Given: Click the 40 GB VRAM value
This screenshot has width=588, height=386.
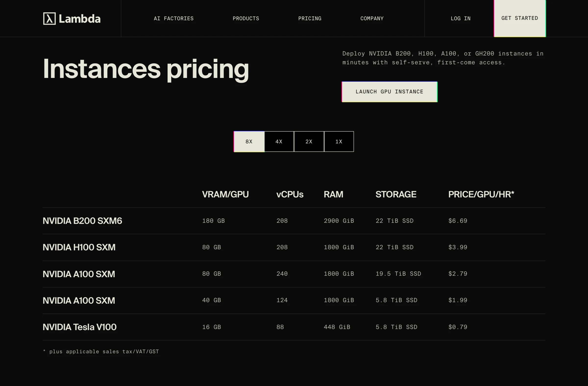Looking at the screenshot, I should click(x=211, y=300).
